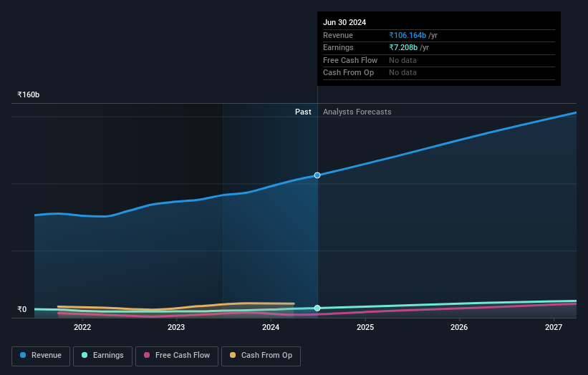Viewport: 588px width, 375px height.
Task: Click the 2023 x-axis label
Action: [176, 327]
